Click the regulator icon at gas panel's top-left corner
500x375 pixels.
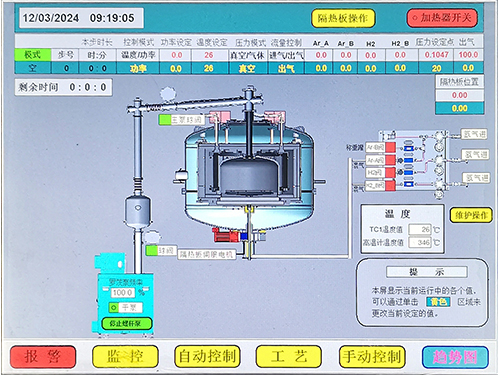point(389,136)
